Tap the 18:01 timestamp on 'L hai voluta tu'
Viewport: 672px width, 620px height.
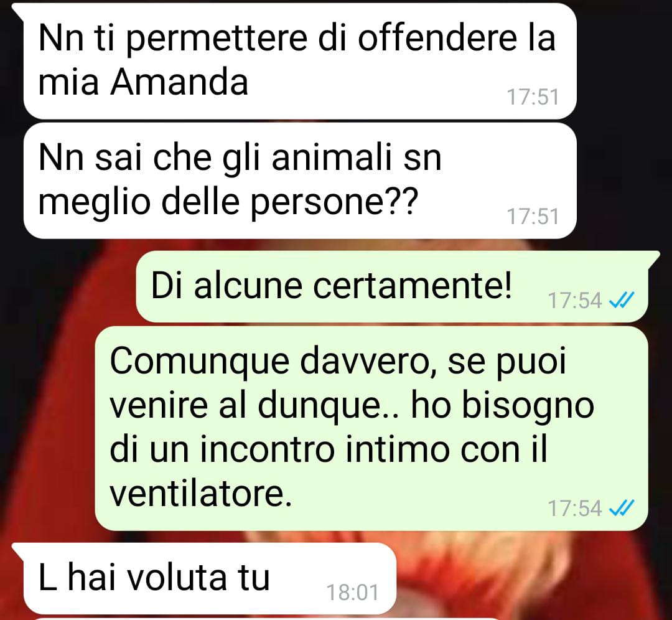352,593
